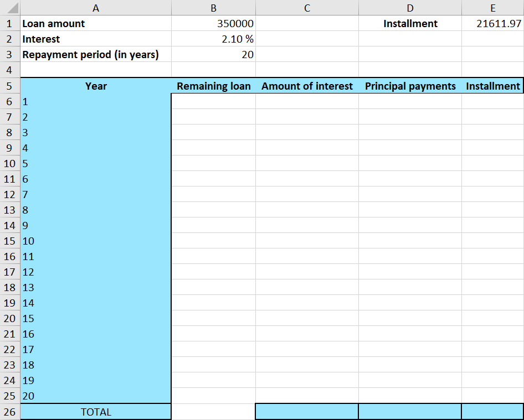Select the Year 7 cell

coord(96,194)
